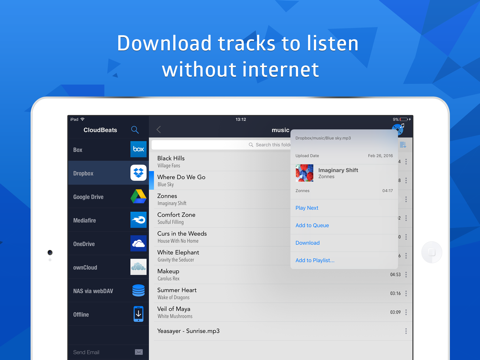Click the CloudBeats title
The width and height of the screenshot is (480, 360).
pyautogui.click(x=100, y=130)
